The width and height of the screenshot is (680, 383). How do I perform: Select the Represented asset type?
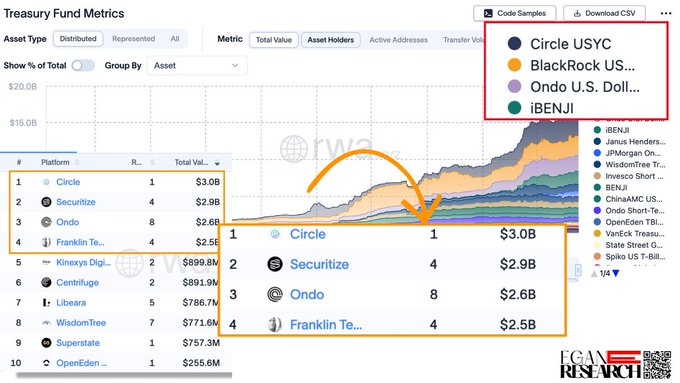[x=133, y=39]
